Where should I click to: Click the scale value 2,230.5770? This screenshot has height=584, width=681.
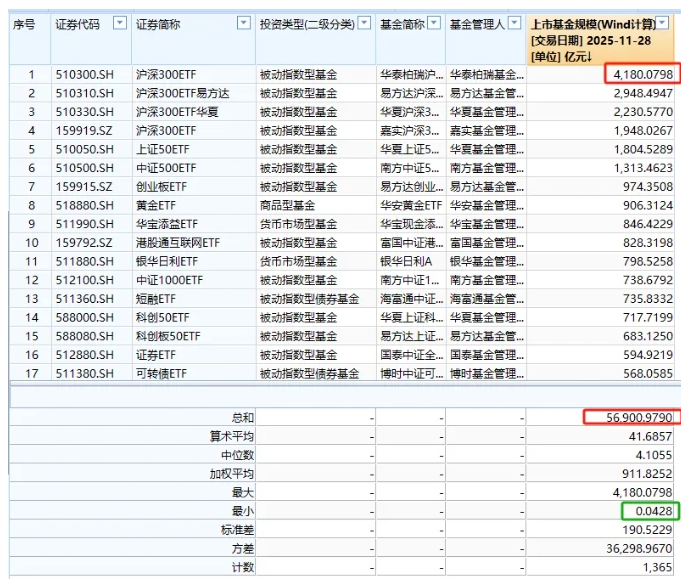[643, 112]
